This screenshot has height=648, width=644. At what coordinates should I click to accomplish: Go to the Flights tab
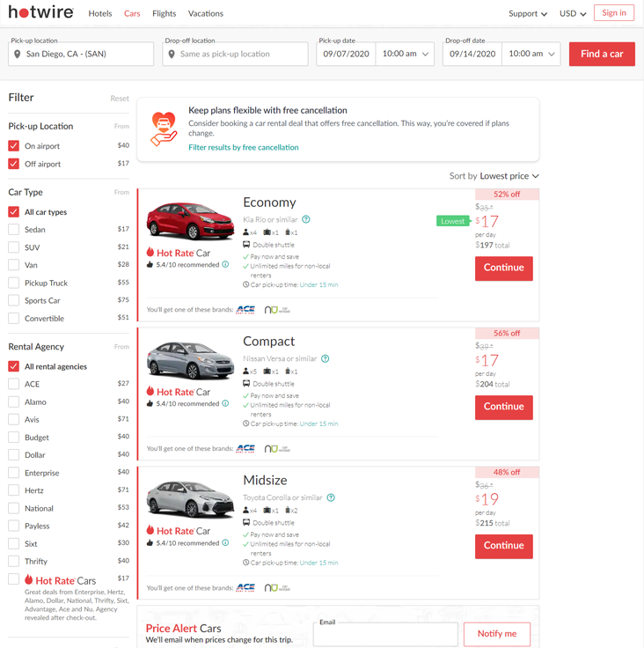tap(164, 13)
